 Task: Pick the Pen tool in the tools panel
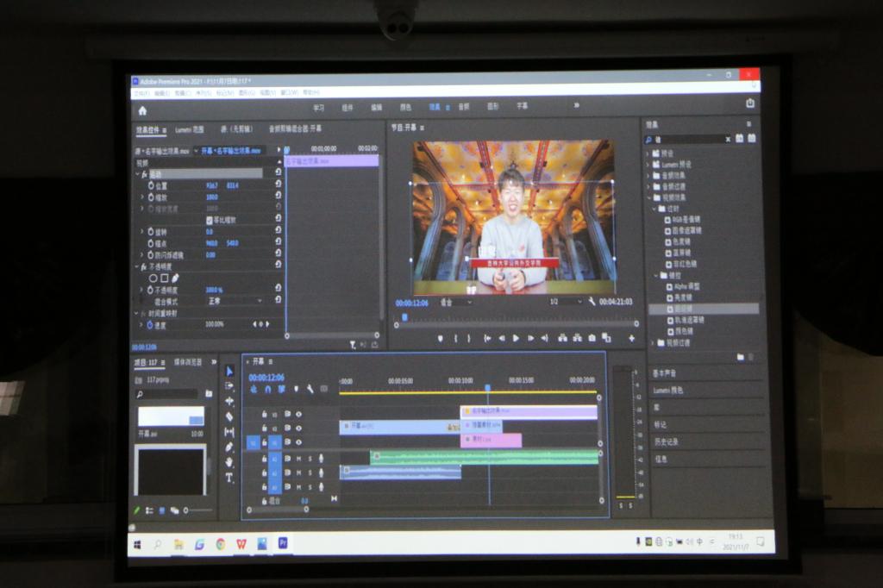(x=229, y=447)
